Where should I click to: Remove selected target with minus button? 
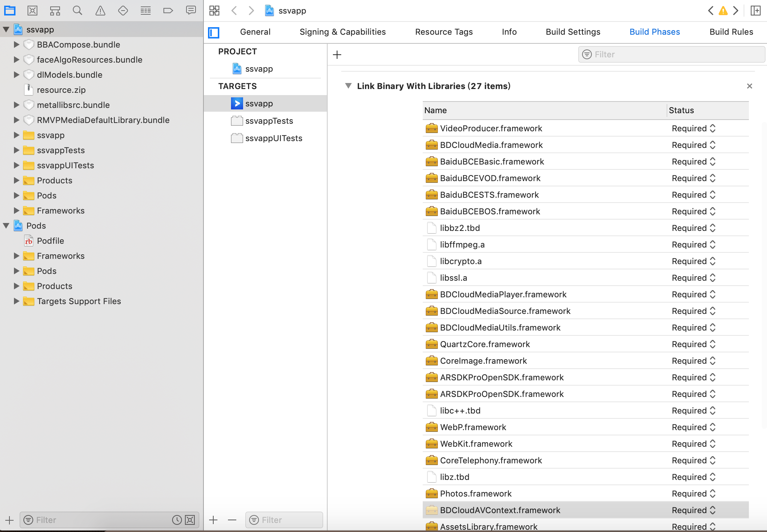click(x=232, y=520)
